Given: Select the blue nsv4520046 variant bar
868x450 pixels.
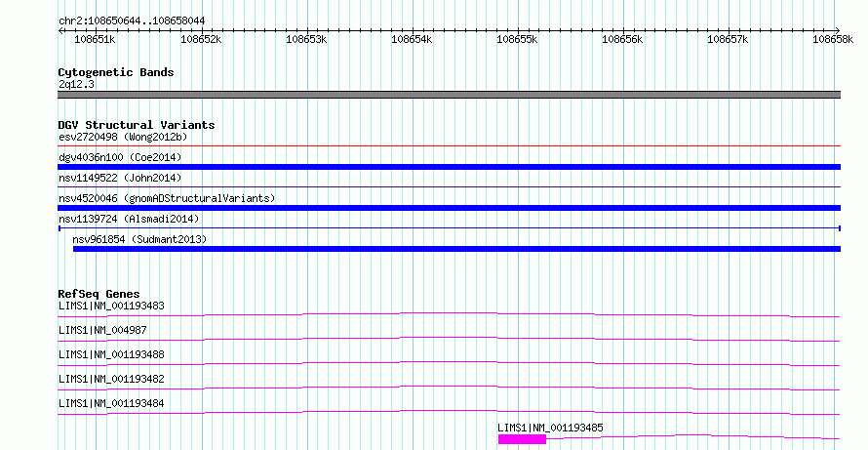Looking at the screenshot, I should click(x=449, y=208).
